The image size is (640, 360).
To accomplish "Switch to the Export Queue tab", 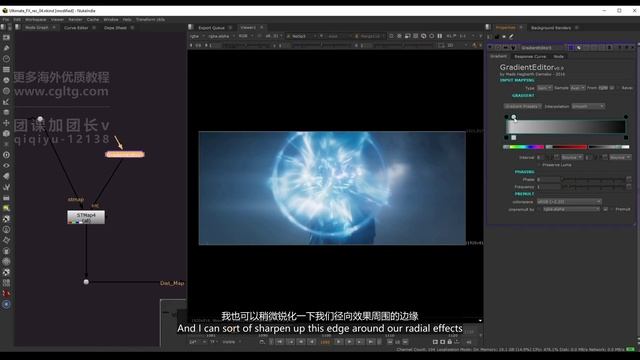I will [x=211, y=28].
